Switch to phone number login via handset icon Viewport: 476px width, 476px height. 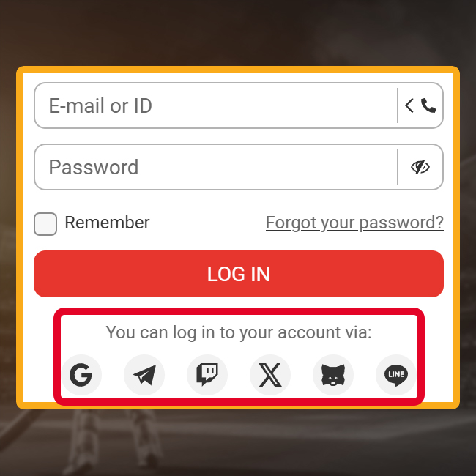click(x=428, y=105)
